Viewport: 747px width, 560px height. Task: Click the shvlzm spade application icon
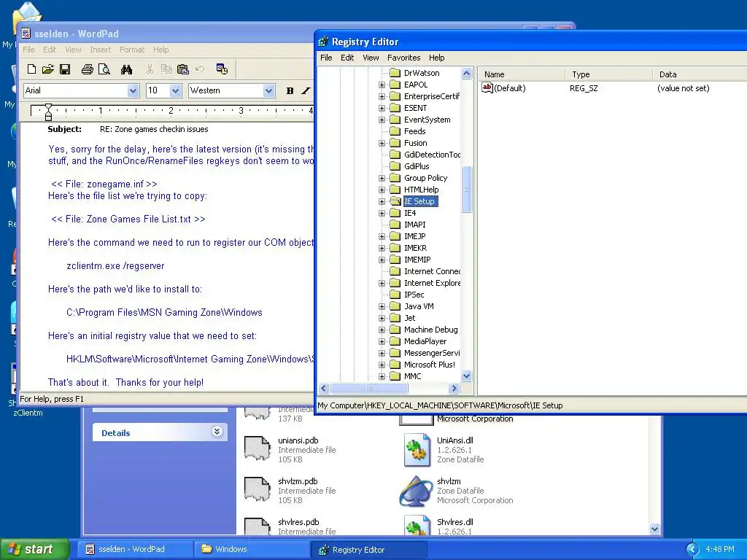point(417,491)
